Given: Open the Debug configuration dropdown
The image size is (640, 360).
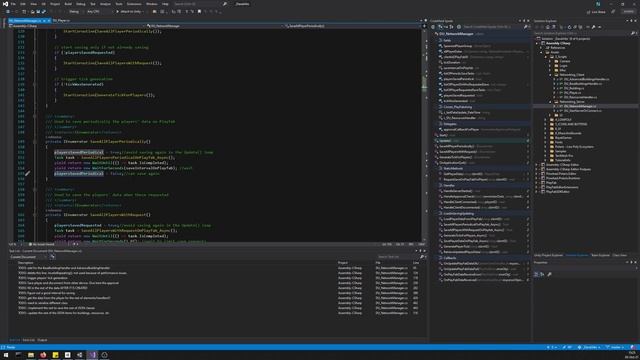Looking at the screenshot, I should tap(75, 11).
